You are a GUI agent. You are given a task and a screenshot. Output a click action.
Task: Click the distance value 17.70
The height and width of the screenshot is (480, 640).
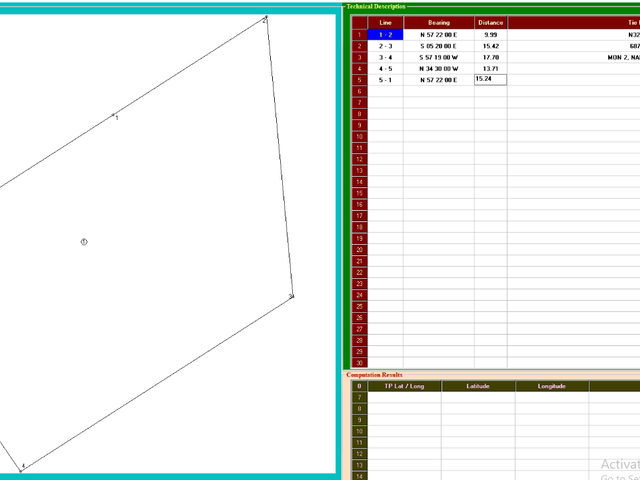(x=491, y=58)
